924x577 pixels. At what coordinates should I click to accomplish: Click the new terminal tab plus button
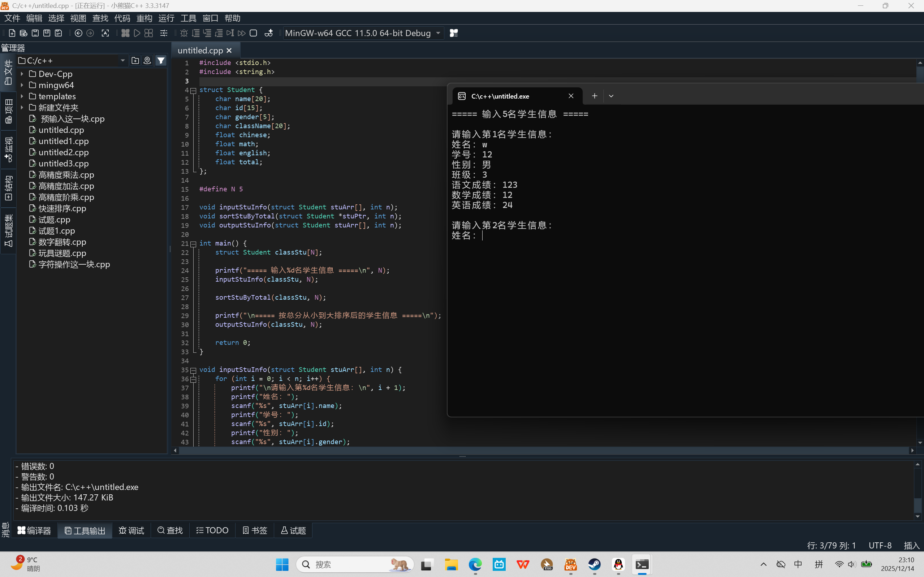coord(594,96)
